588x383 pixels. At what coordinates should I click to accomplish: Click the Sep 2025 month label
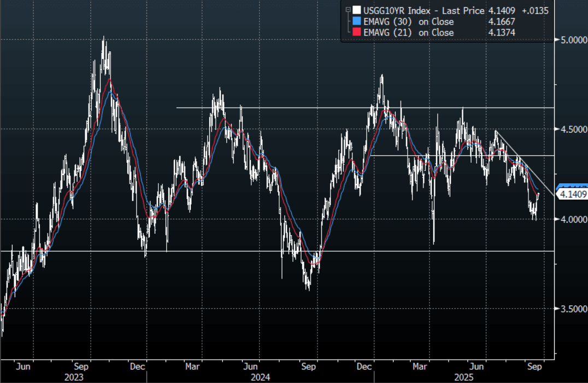(534, 367)
